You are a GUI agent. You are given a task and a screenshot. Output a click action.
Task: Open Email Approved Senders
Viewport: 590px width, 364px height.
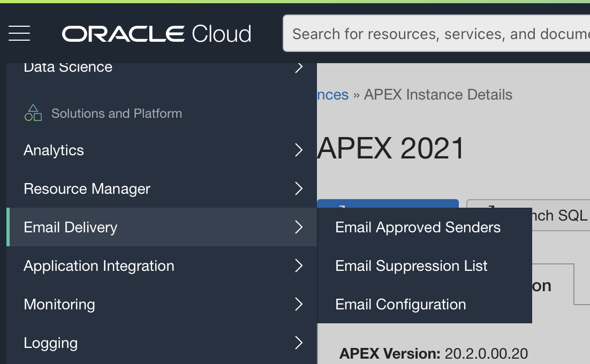[418, 227]
